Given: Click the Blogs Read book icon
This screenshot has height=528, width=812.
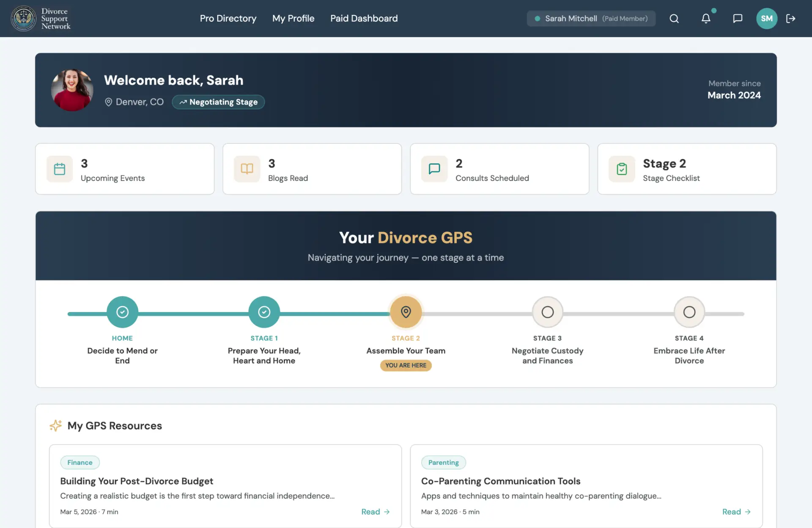Looking at the screenshot, I should 247,169.
